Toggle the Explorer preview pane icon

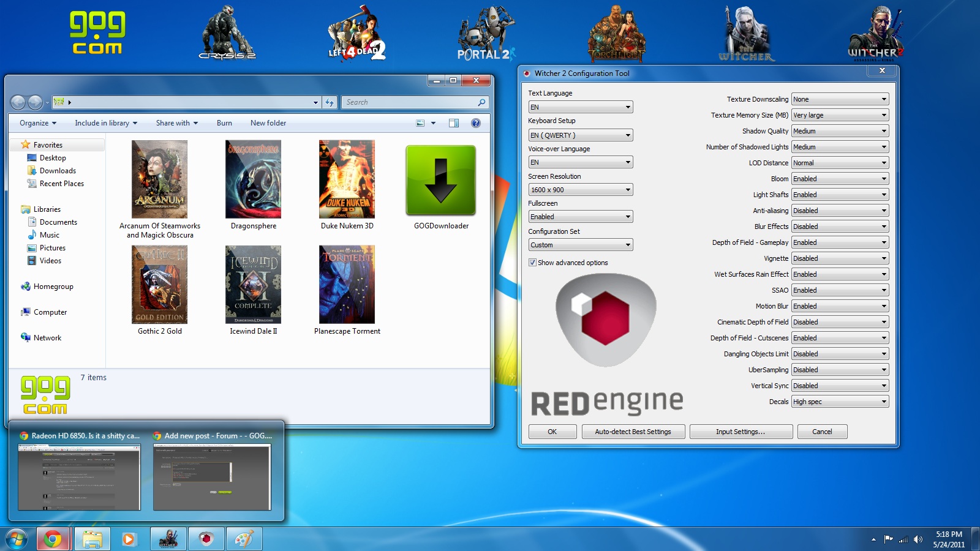454,123
